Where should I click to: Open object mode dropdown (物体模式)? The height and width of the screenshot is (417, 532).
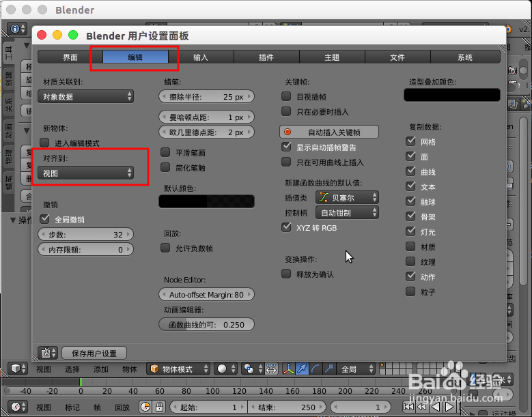tap(178, 369)
